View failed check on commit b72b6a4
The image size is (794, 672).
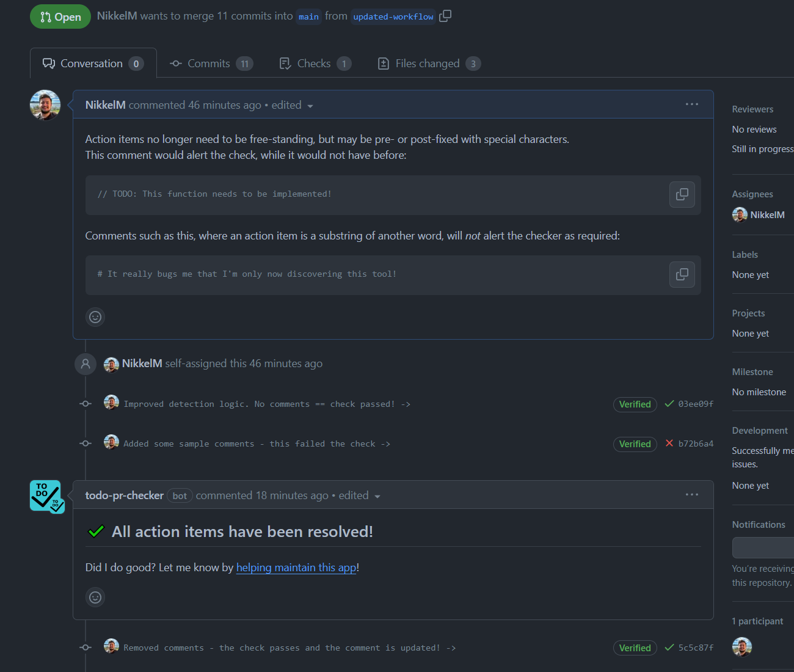tap(669, 444)
